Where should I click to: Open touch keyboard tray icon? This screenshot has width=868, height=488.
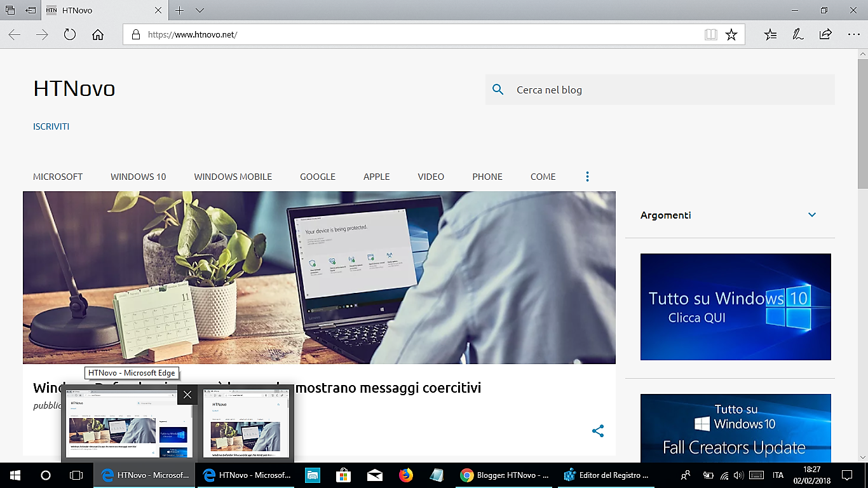point(756,475)
